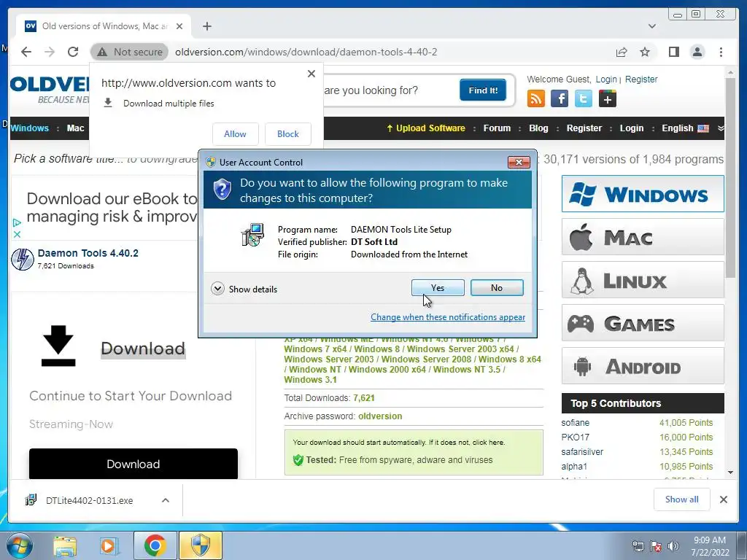This screenshot has width=747, height=560.
Task: Select Mac in left nav bar
Action: [75, 128]
